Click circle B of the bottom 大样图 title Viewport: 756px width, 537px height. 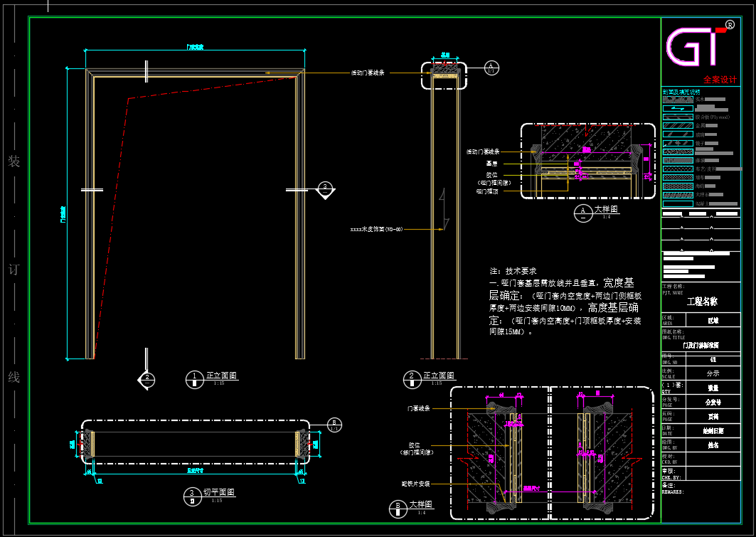[x=396, y=508]
